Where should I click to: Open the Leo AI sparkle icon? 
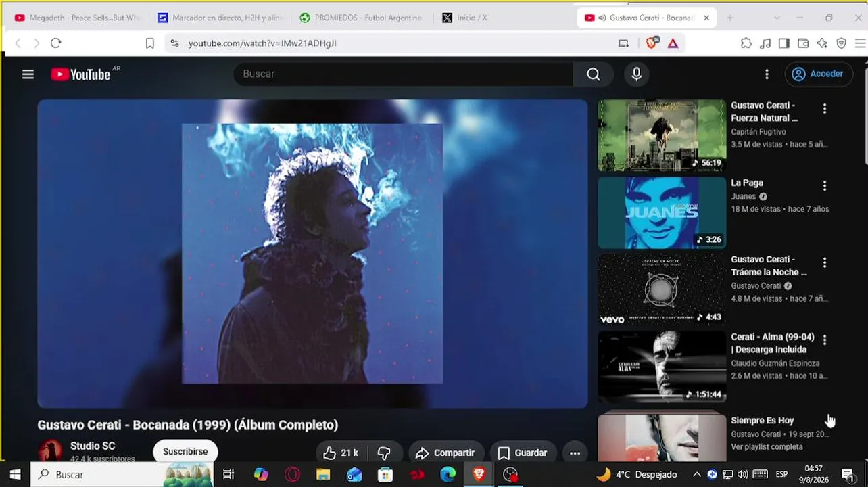822,43
